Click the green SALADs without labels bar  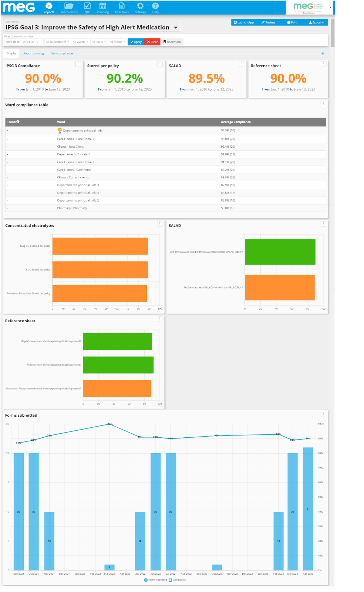(280, 252)
